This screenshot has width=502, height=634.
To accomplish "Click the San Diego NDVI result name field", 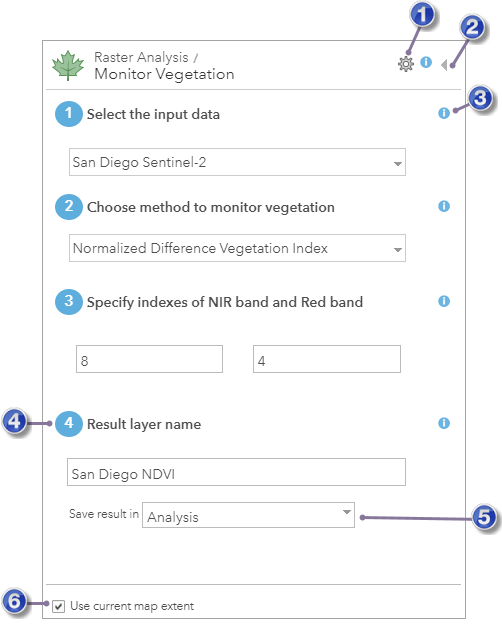I will tap(236, 472).
